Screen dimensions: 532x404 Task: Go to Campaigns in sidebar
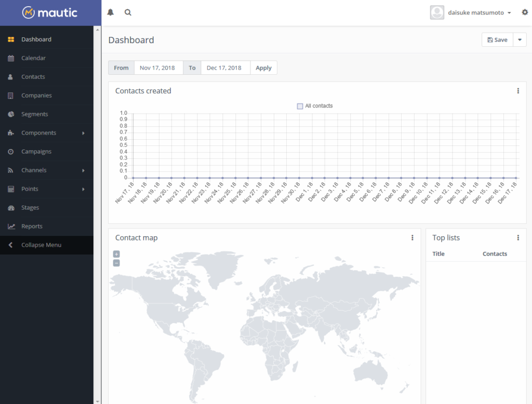36,152
